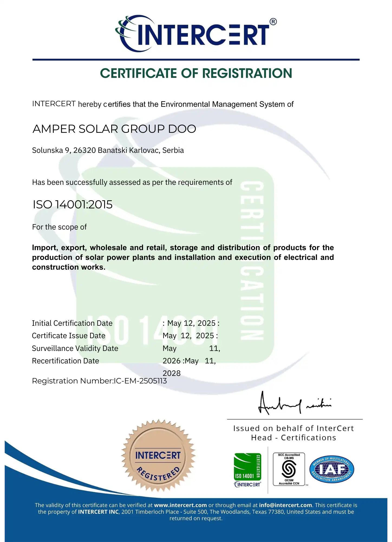Click the Recertification Date label

click(x=66, y=361)
